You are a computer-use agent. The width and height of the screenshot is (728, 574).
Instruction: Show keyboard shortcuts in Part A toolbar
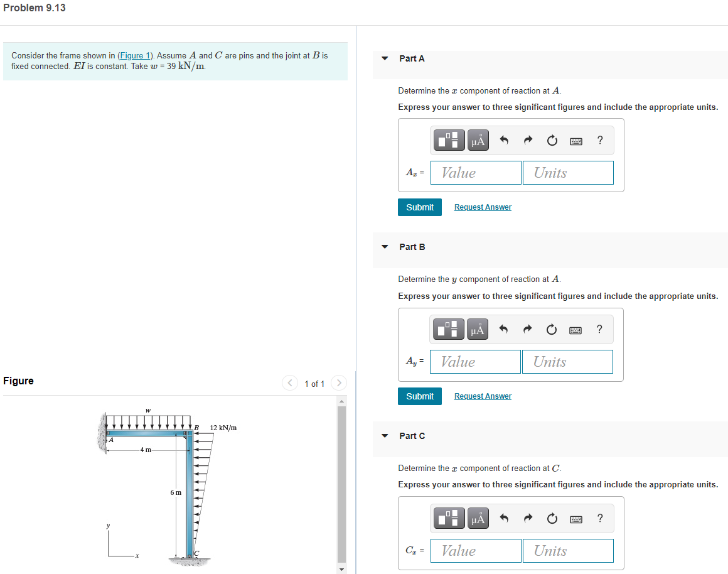click(x=576, y=141)
